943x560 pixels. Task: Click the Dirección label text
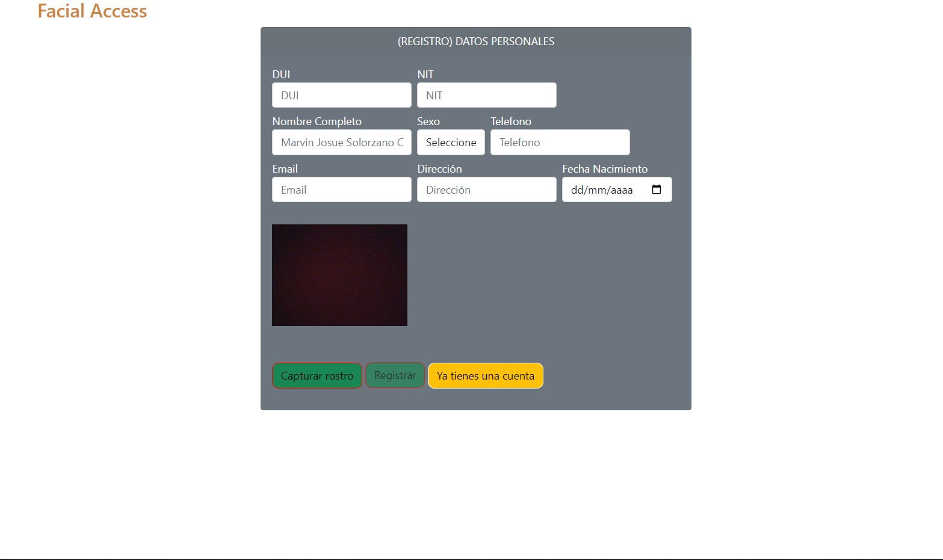click(x=439, y=169)
